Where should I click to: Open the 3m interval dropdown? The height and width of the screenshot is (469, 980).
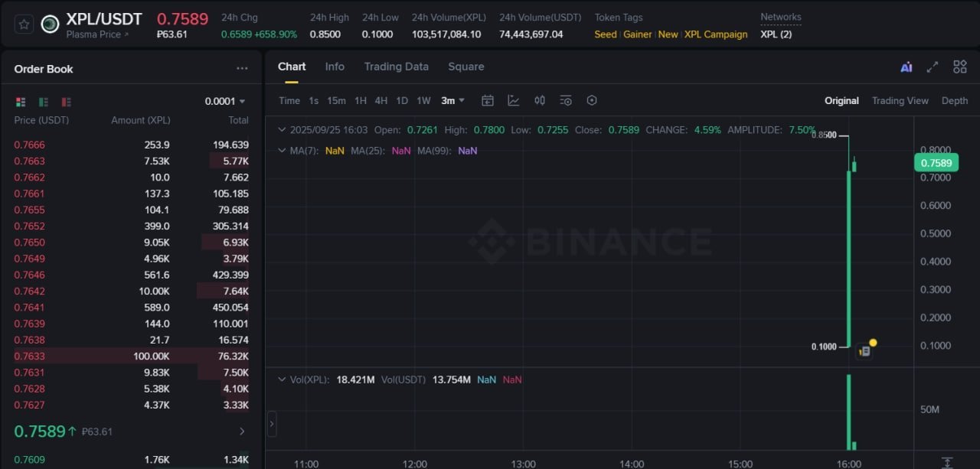452,101
